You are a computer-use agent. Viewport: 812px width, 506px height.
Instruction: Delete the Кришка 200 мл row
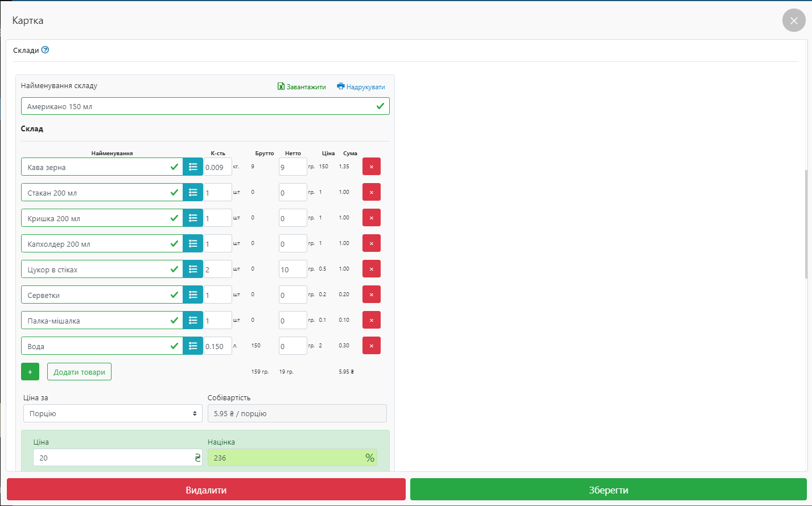point(371,218)
